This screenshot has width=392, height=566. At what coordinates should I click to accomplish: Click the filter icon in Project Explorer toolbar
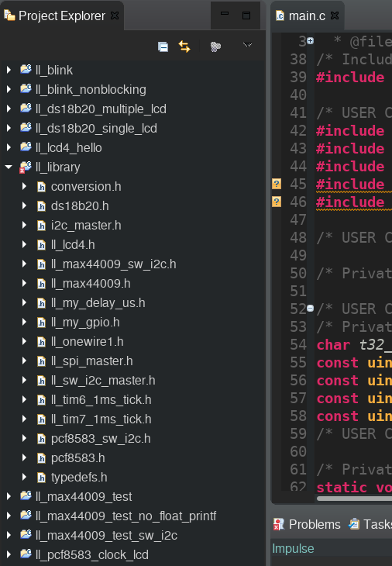pyautogui.click(x=215, y=47)
